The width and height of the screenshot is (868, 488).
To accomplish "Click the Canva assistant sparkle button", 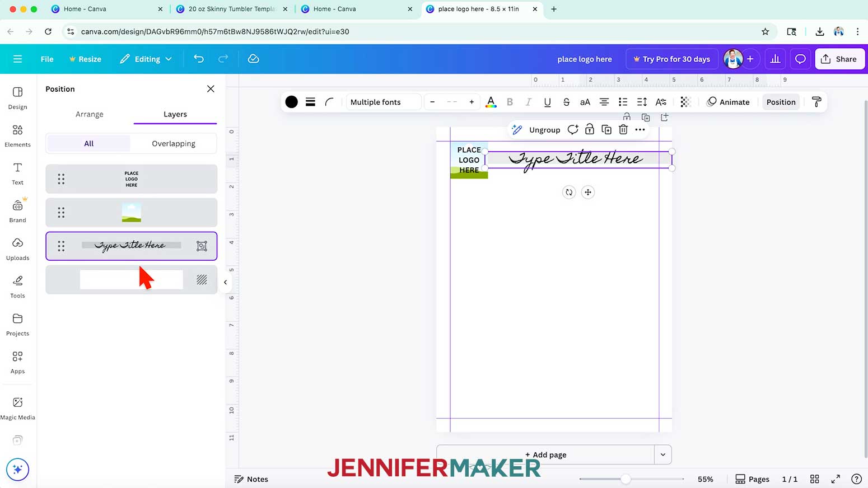I will point(17,469).
